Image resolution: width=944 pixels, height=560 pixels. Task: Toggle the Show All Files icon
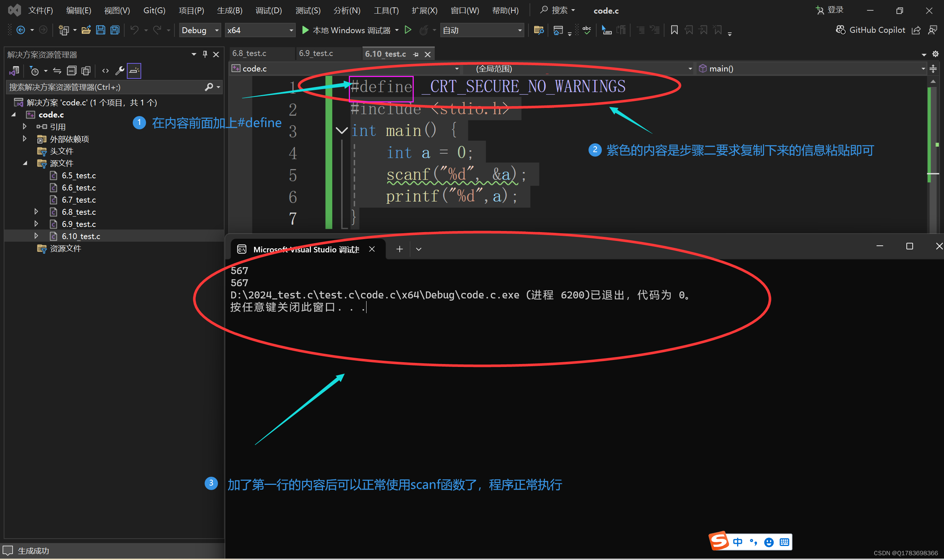click(x=86, y=71)
